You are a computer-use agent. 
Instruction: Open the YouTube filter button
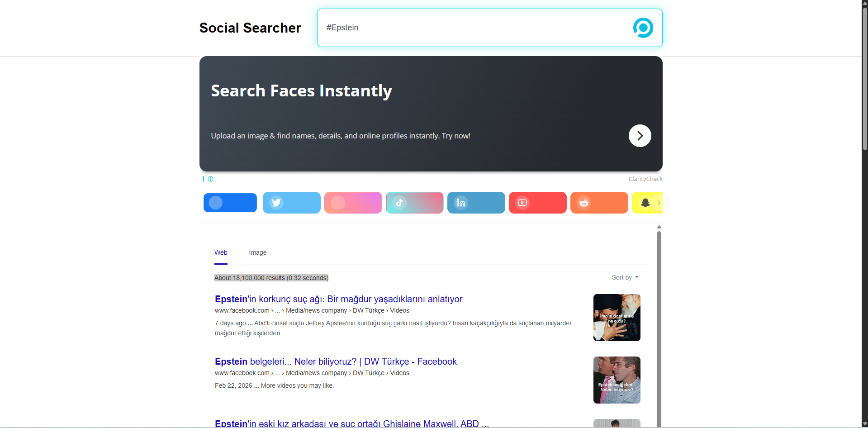538,203
